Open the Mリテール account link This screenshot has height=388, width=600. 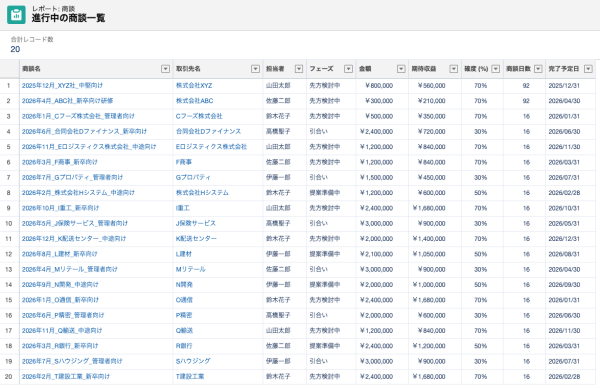pyautogui.click(x=191, y=269)
